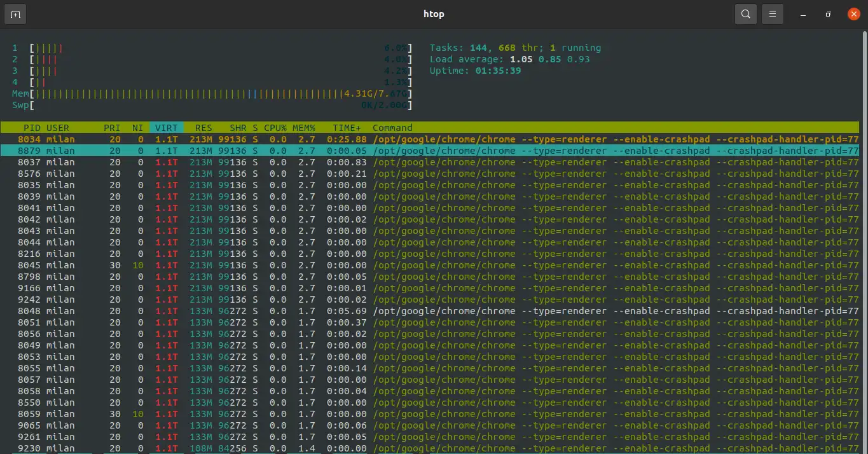Click the htop window title
868x454 pixels.
click(x=434, y=14)
